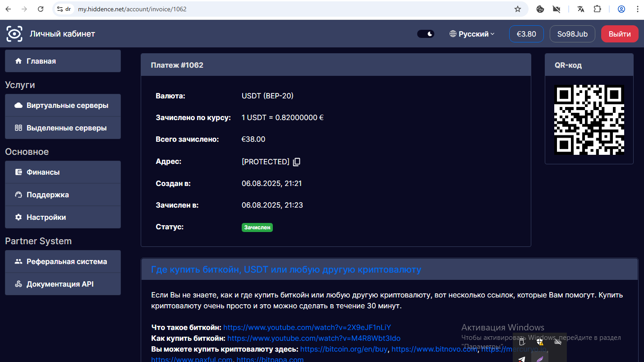Open the Chrome profile avatar icon

click(x=621, y=9)
